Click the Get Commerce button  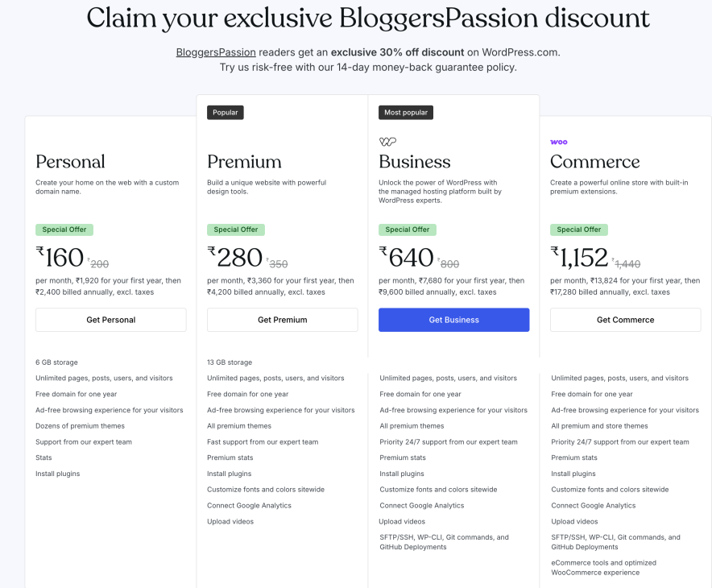pos(625,320)
